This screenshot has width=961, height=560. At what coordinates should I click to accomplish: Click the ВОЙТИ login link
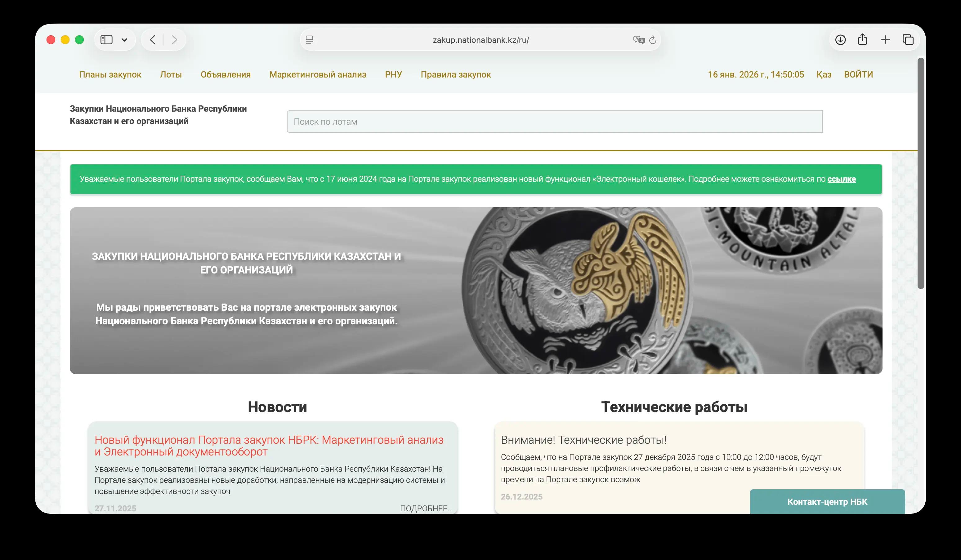858,74
